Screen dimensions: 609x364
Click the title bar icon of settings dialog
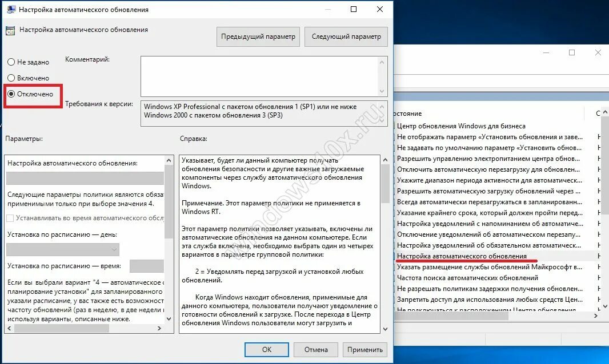click(11, 9)
